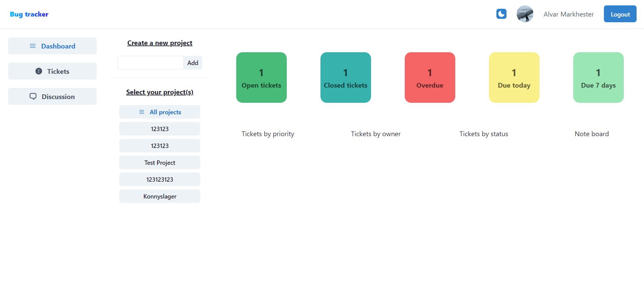Image resolution: width=644 pixels, height=305 pixels.
Task: Click the red Overdue card
Action: [x=430, y=78]
